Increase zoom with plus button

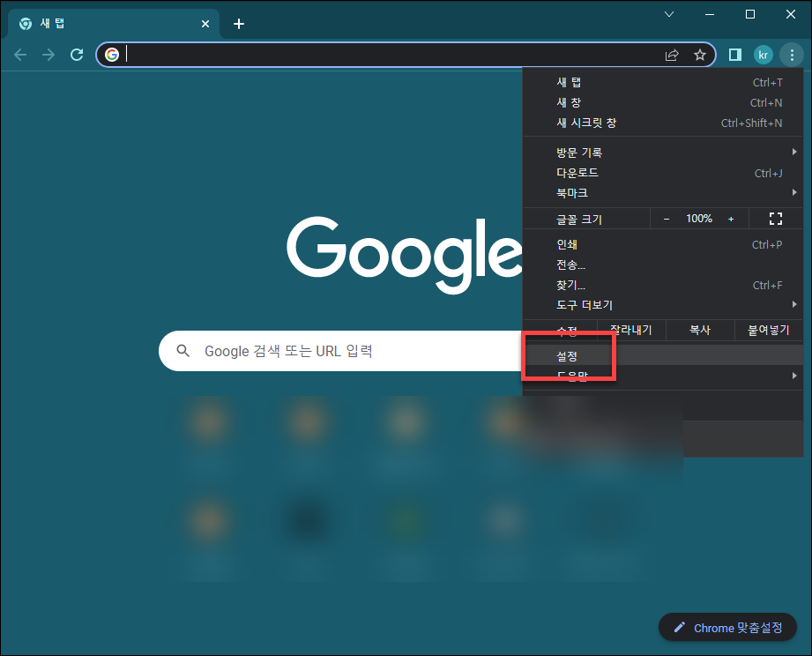coord(731,219)
